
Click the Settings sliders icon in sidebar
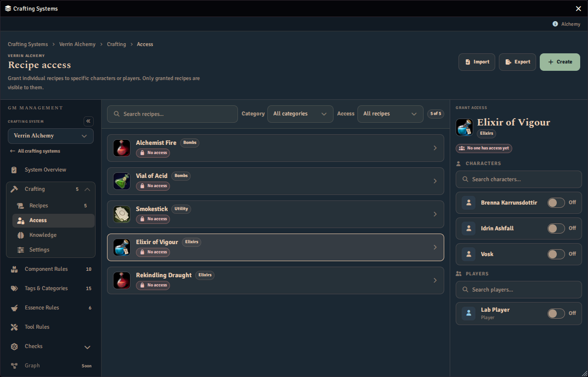(21, 250)
